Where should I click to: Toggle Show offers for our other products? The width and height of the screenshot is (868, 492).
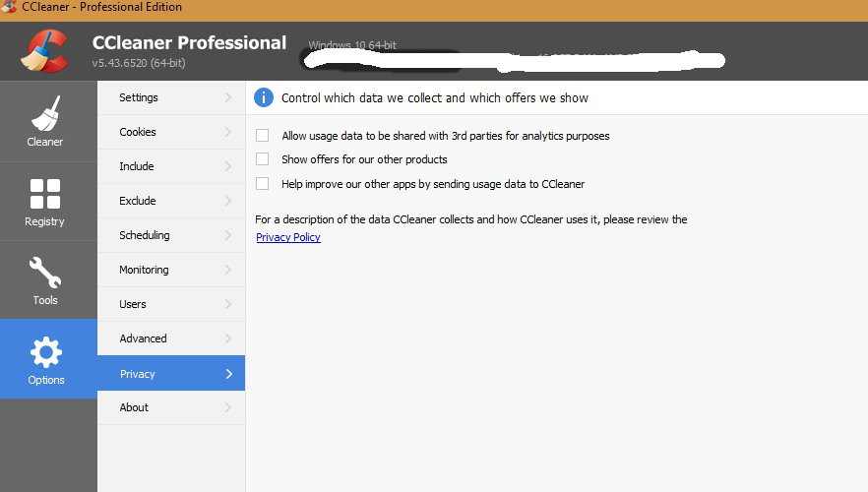[262, 159]
